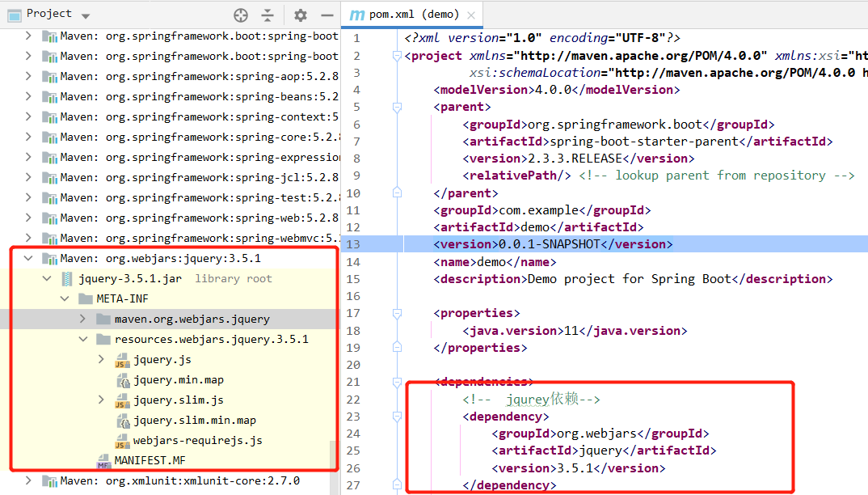Click groupId com.example text
Viewport: 868px width, 495px height.
click(538, 210)
